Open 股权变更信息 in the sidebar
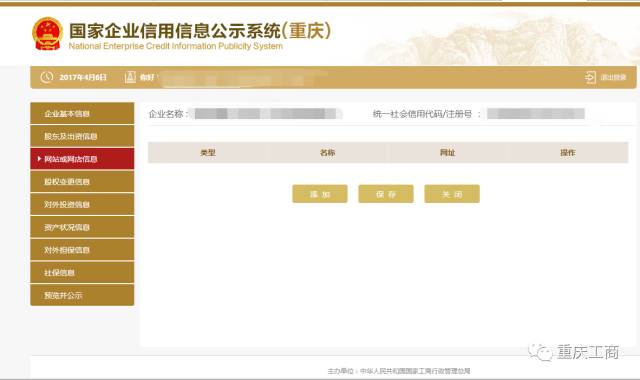 tap(82, 182)
